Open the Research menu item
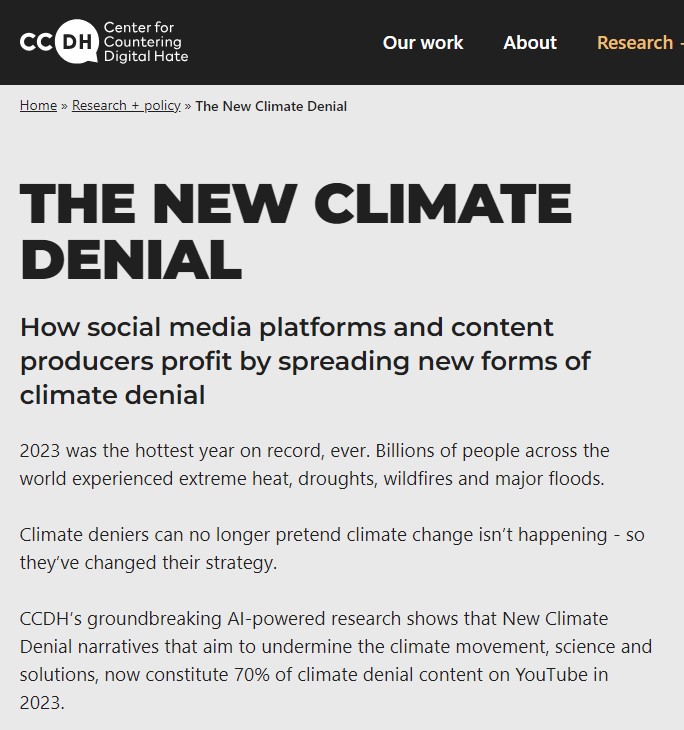This screenshot has width=684, height=730. pos(635,42)
